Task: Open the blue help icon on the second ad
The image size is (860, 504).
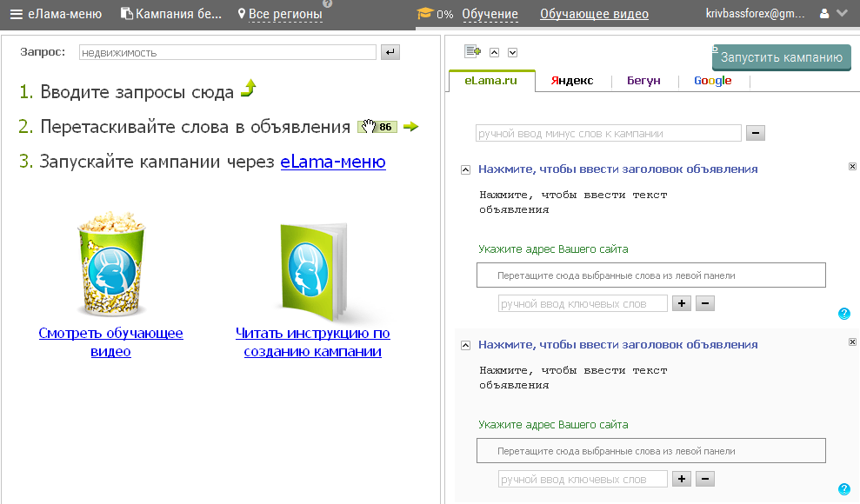Action: click(844, 488)
